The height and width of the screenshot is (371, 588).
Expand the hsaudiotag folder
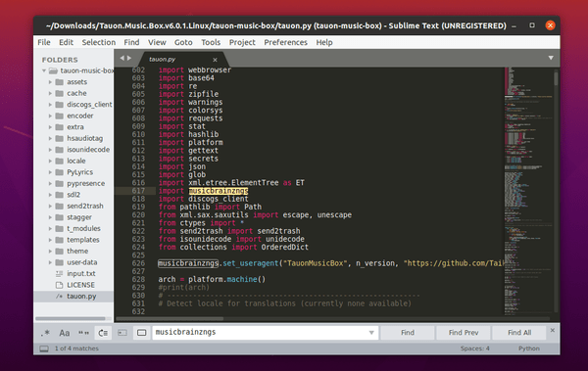pyautogui.click(x=50, y=138)
